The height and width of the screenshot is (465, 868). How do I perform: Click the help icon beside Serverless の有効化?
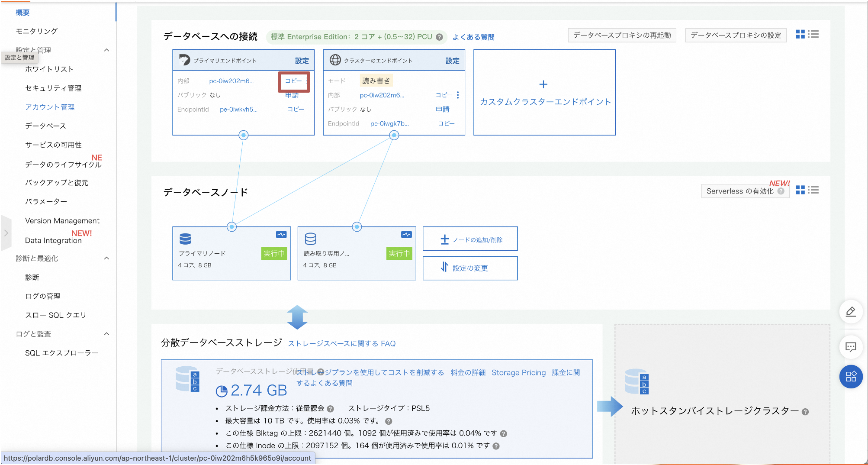[781, 191]
